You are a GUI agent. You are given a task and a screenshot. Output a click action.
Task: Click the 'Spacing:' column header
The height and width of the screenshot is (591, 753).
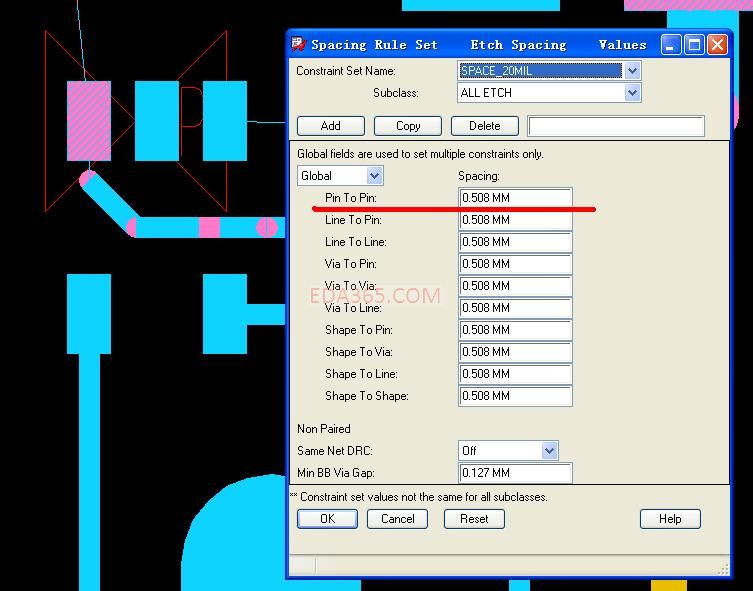479,176
